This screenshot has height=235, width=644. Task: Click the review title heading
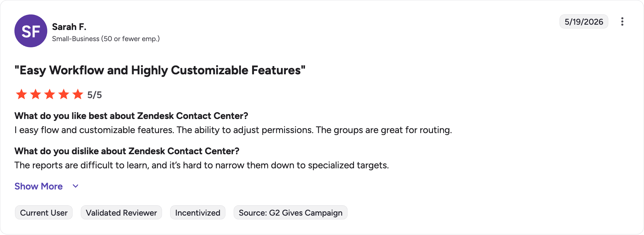[x=160, y=70]
